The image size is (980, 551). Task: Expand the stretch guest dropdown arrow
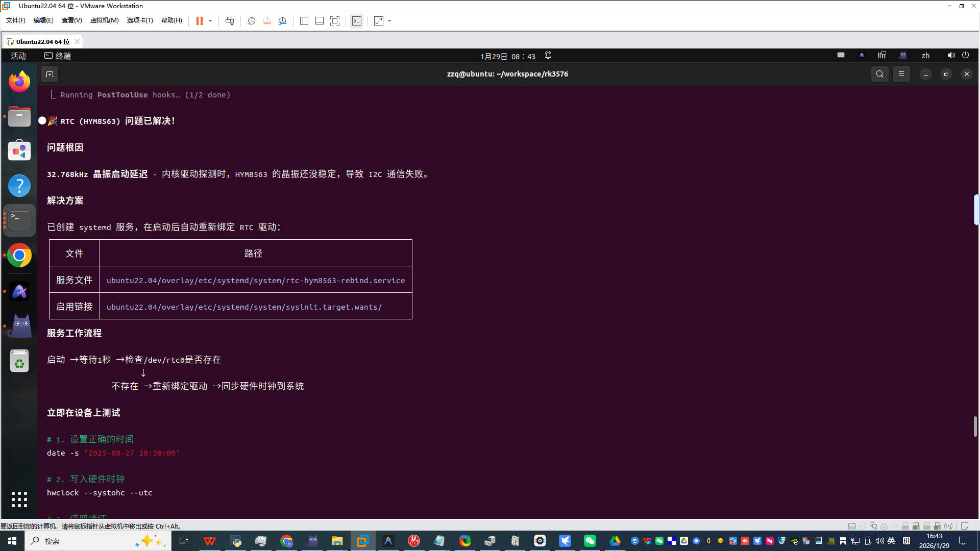(x=389, y=21)
